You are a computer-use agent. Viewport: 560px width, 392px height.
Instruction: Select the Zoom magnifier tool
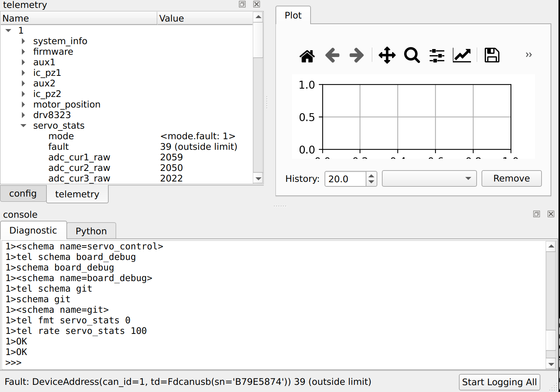[412, 55]
